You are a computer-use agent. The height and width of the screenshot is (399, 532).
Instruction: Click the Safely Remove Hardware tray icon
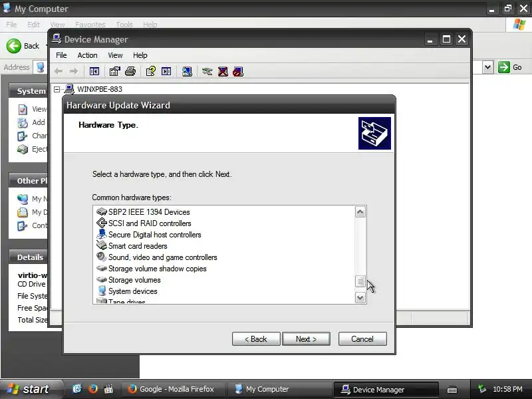coord(481,389)
